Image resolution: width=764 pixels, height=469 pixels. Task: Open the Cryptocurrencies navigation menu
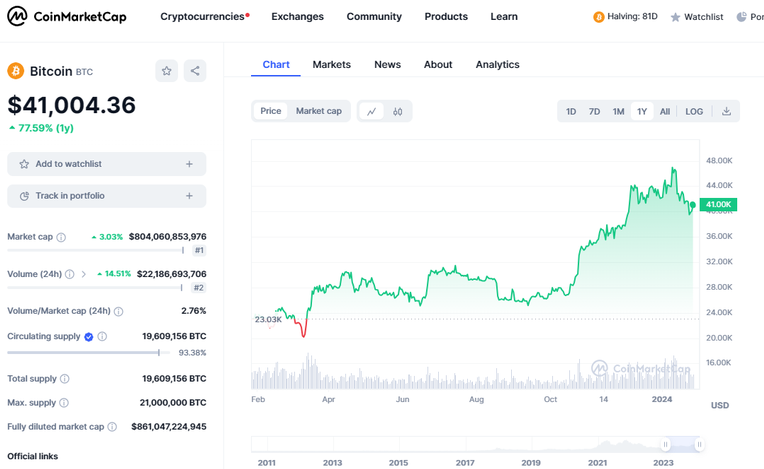pyautogui.click(x=204, y=17)
